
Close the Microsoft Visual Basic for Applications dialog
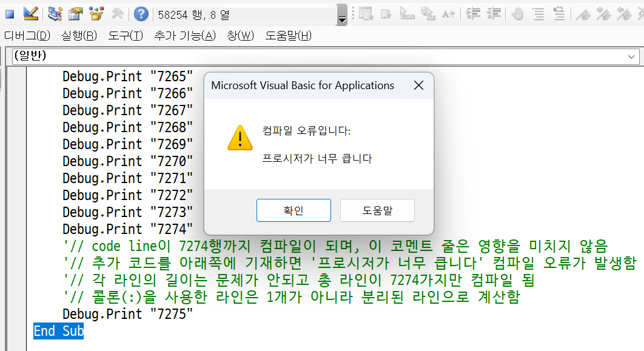pos(418,85)
